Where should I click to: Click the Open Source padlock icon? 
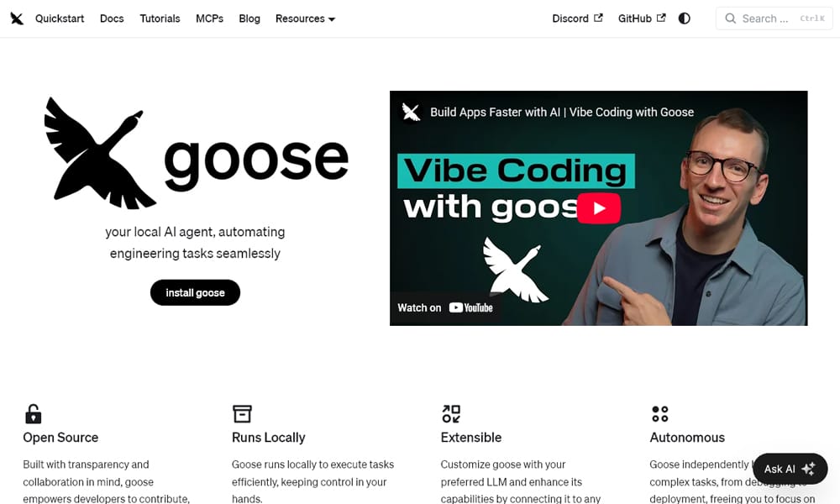(x=33, y=413)
